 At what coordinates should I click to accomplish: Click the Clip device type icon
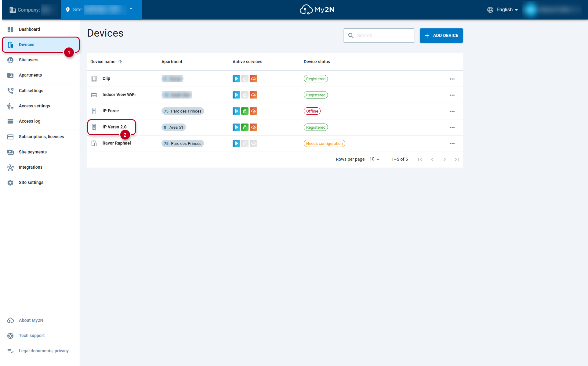pyautogui.click(x=94, y=79)
